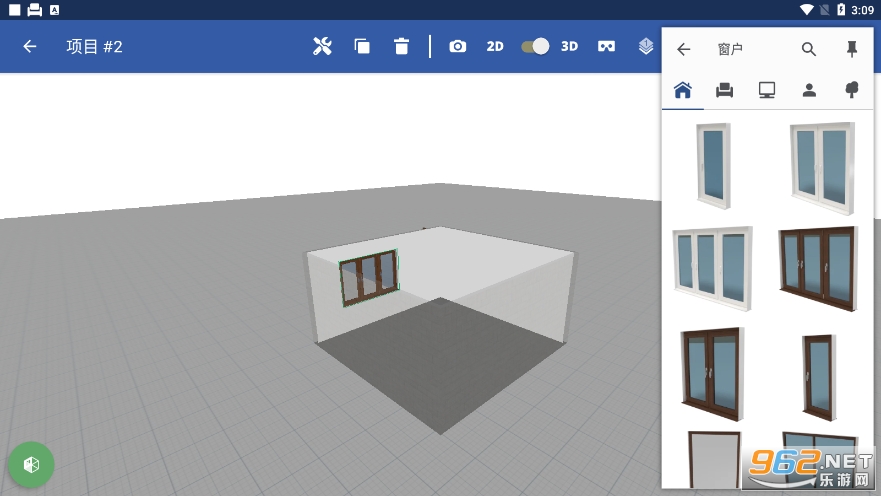Go back from project #2
Image resolution: width=881 pixels, height=496 pixels.
30,46
